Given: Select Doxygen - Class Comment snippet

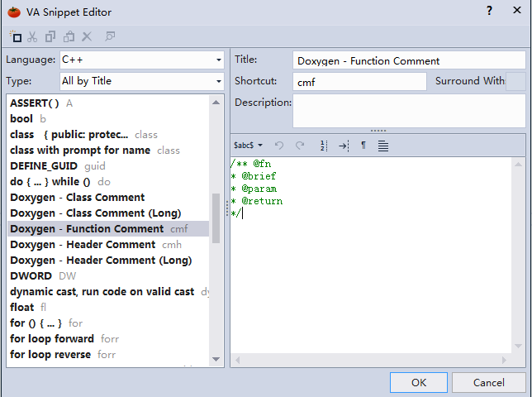Looking at the screenshot, I should tap(108, 198).
